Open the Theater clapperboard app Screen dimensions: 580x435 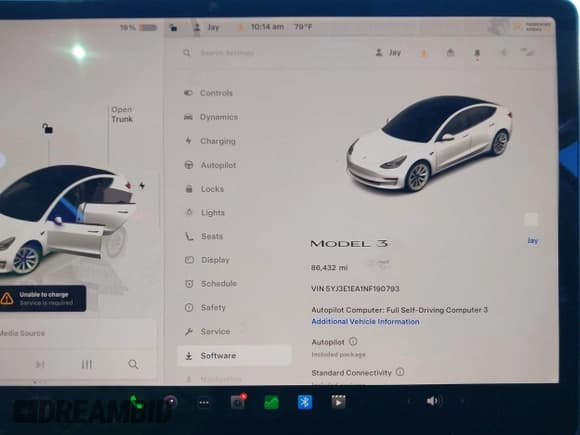338,402
